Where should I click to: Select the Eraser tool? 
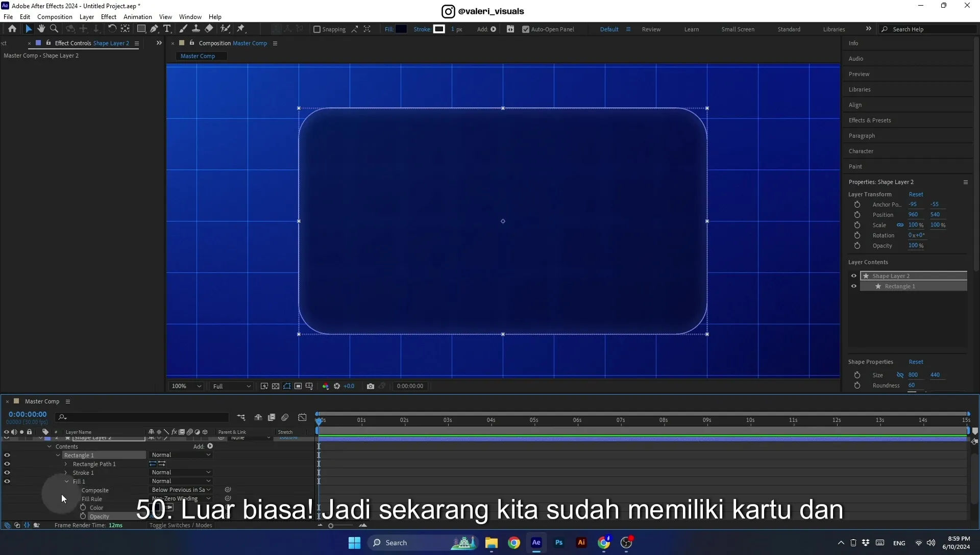[x=209, y=29]
